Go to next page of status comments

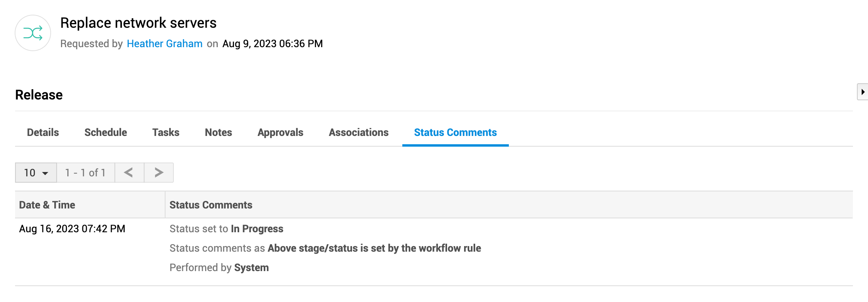click(x=159, y=172)
